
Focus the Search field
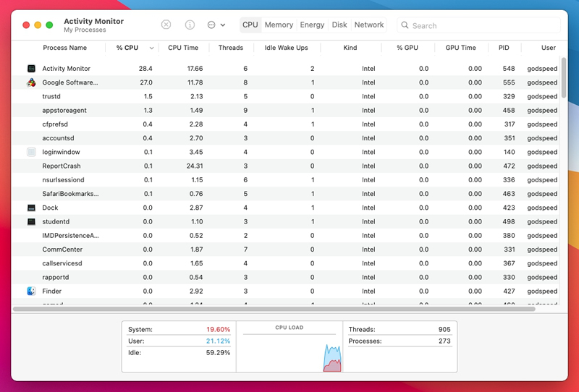pyautogui.click(x=478, y=25)
